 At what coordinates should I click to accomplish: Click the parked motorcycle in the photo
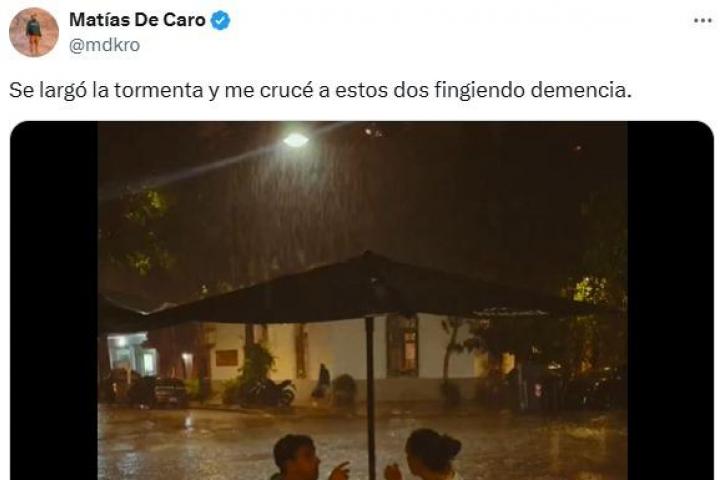click(x=270, y=392)
